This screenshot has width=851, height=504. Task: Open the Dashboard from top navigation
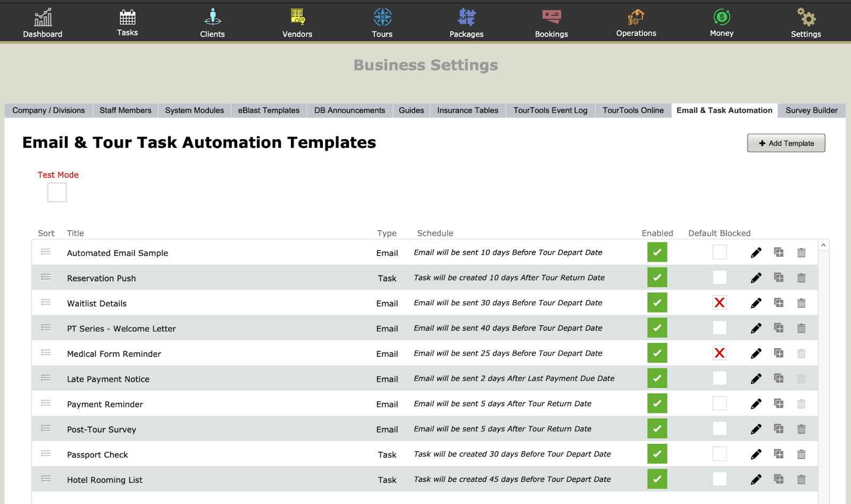pyautogui.click(x=43, y=23)
